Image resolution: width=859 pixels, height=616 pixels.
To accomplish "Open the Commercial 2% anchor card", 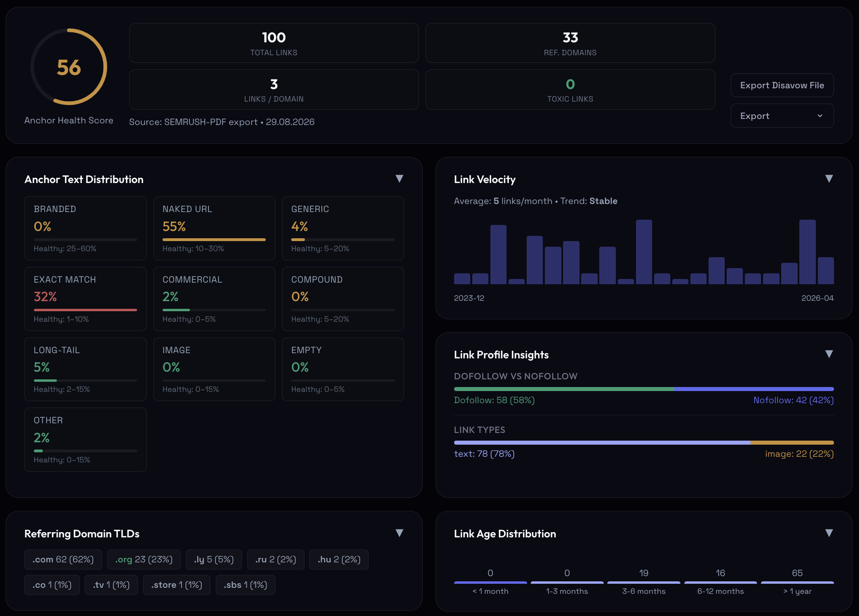I will coord(214,299).
